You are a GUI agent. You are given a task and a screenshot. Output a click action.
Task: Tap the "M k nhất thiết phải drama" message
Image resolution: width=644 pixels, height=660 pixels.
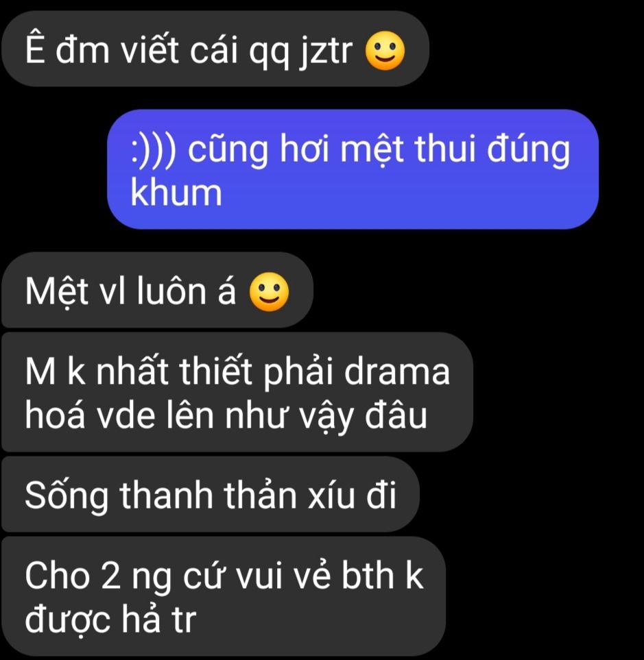tap(237, 392)
